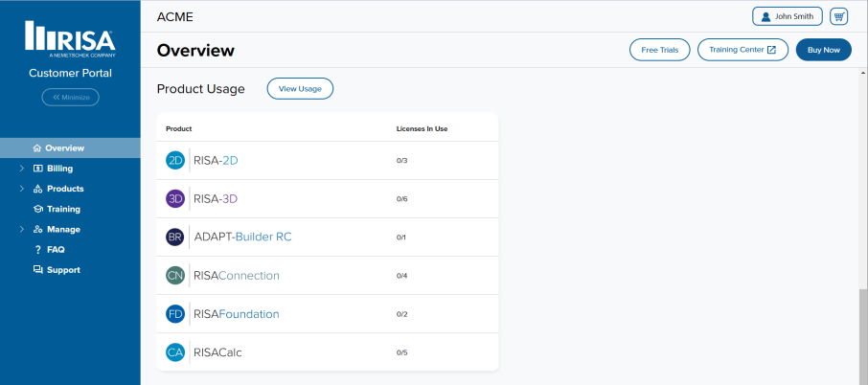Click the Product column header

pos(179,129)
